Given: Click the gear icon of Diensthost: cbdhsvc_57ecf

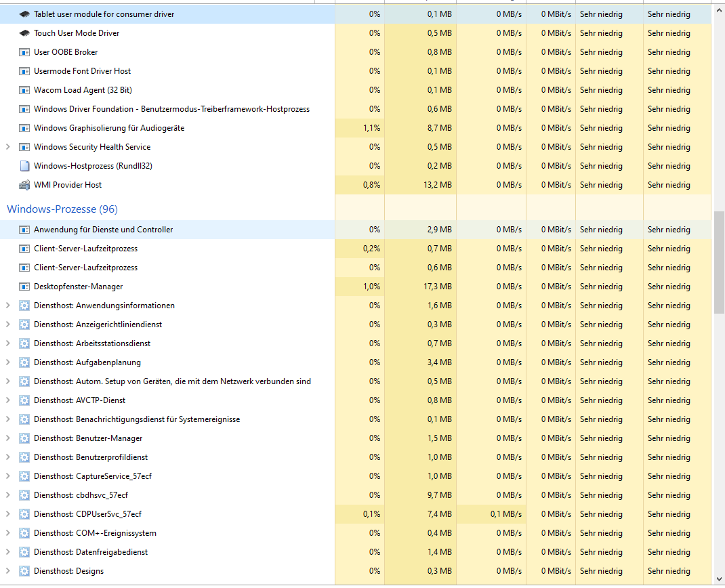Looking at the screenshot, I should click(24, 495).
